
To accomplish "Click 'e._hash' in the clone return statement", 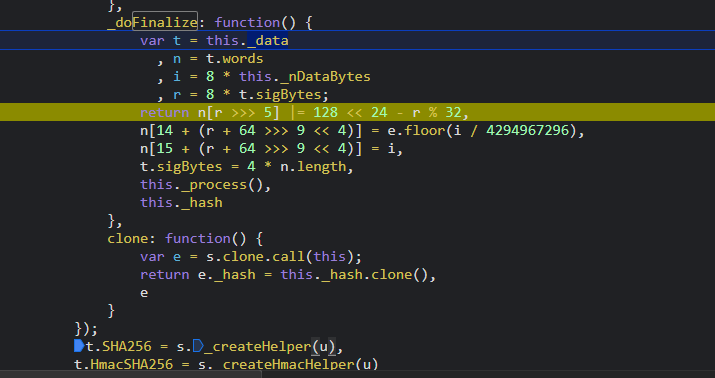I will (227, 274).
